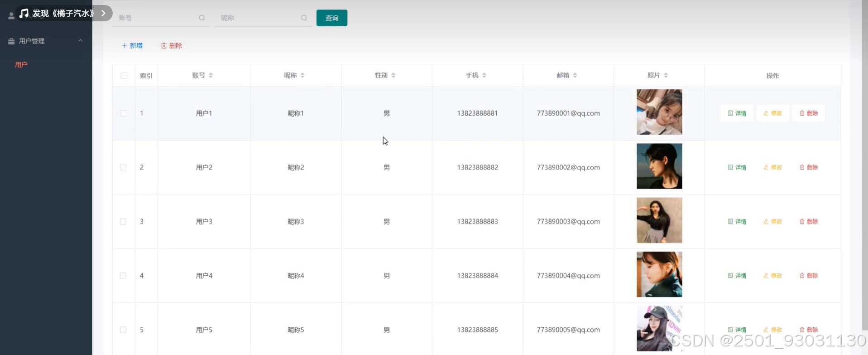Viewport: 868px width, 355px height.
Task: Open 详情 for 用户4
Action: tap(737, 276)
